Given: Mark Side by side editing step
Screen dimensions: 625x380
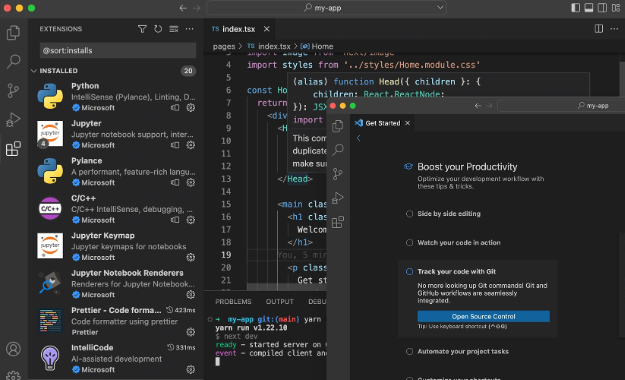Looking at the screenshot, I should 409,214.
